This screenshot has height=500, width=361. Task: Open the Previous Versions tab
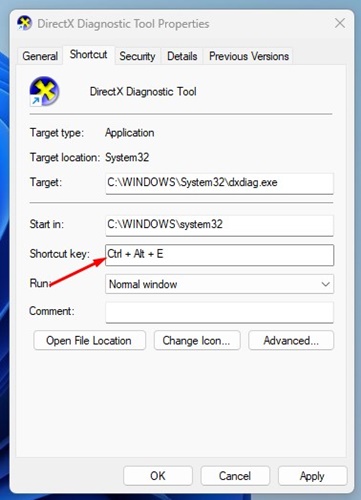point(249,56)
